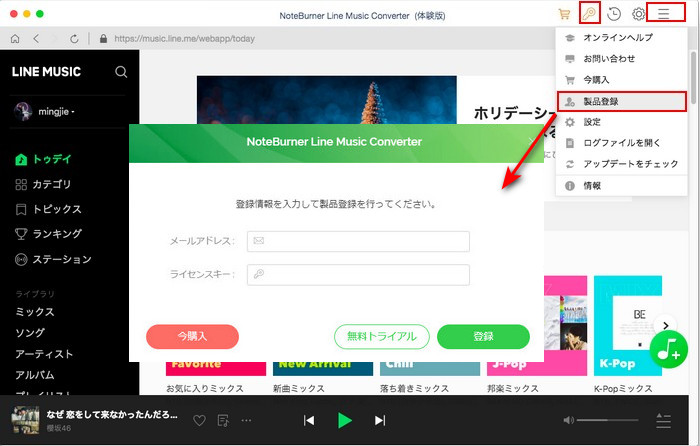Reload the LINE MUSIC page
Image resolution: width=700 pixels, height=446 pixels.
click(x=74, y=39)
